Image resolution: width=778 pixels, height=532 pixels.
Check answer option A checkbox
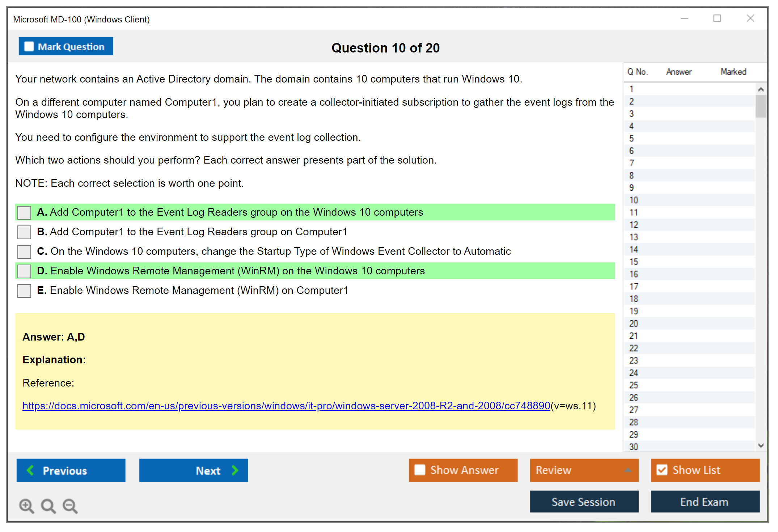pos(24,212)
